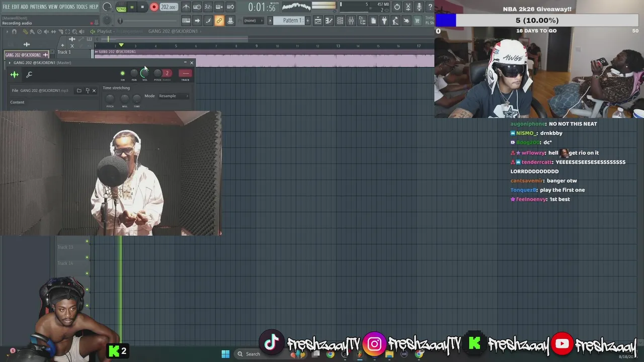This screenshot has width=644, height=362.
Task: Open the Playlist view icon
Action: 318,21
